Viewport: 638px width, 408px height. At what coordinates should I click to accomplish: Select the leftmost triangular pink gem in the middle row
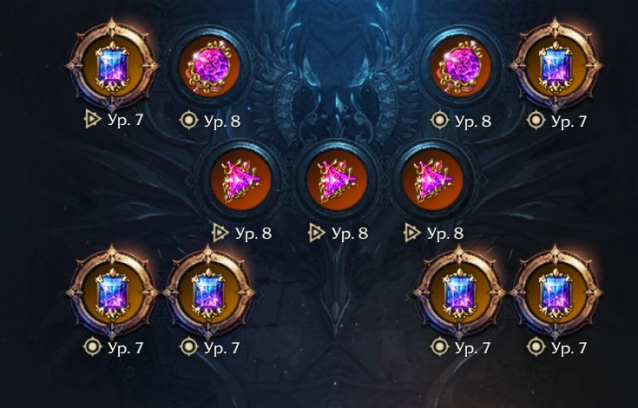pyautogui.click(x=240, y=180)
